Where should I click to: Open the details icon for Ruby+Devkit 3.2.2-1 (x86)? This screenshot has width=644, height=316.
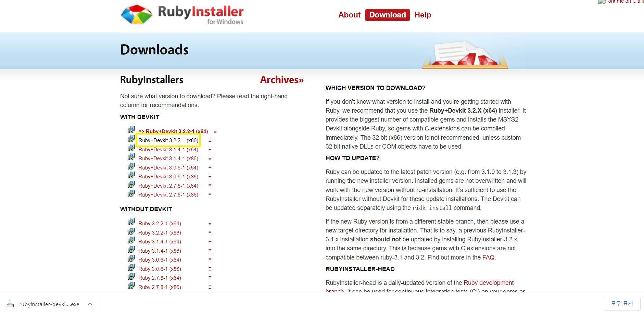[x=210, y=140]
